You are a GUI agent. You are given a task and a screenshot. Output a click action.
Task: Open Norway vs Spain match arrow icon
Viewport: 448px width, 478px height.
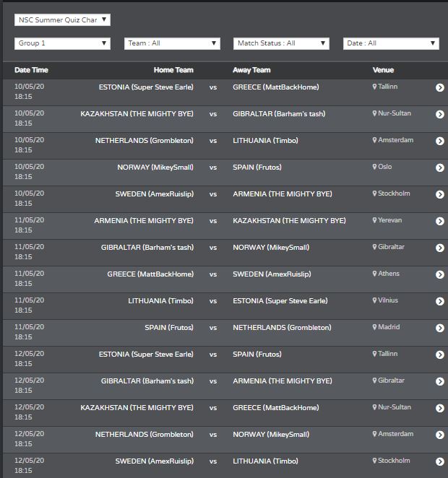[440, 168]
